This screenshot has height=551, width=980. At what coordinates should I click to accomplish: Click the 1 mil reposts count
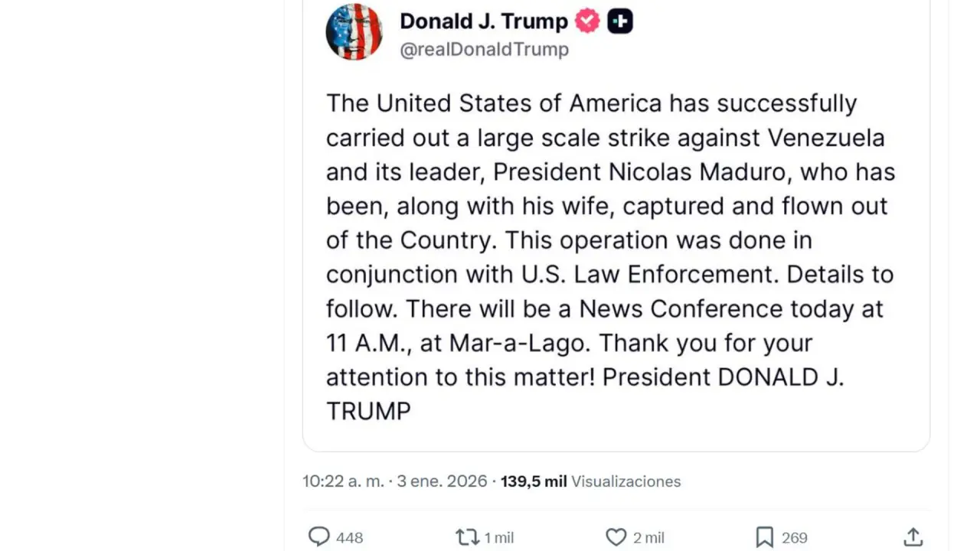pyautogui.click(x=498, y=538)
